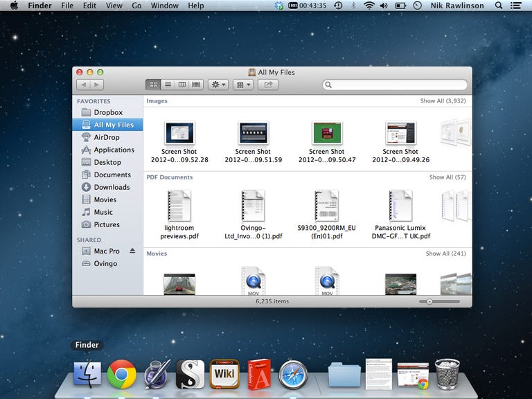This screenshot has height=399, width=532.
Task: Click the Share button in toolbar
Action: point(267,85)
